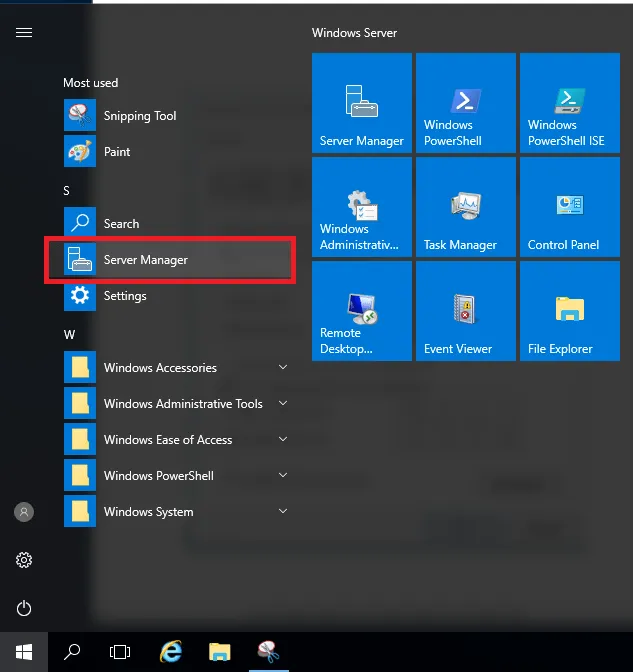Expand Windows Accessories folder chevron

tap(283, 367)
